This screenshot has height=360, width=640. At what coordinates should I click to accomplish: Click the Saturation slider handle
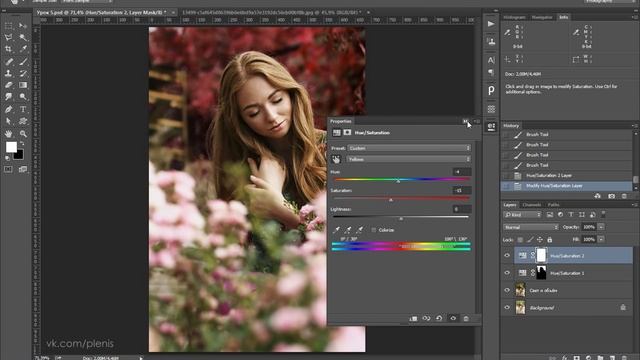(391, 200)
